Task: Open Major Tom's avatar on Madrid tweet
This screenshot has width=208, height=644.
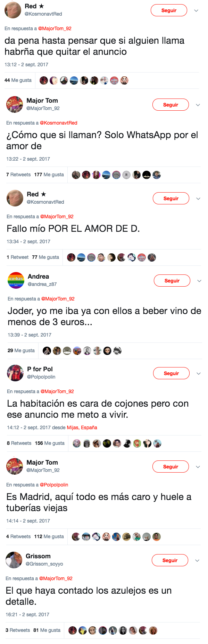Action: click(15, 466)
